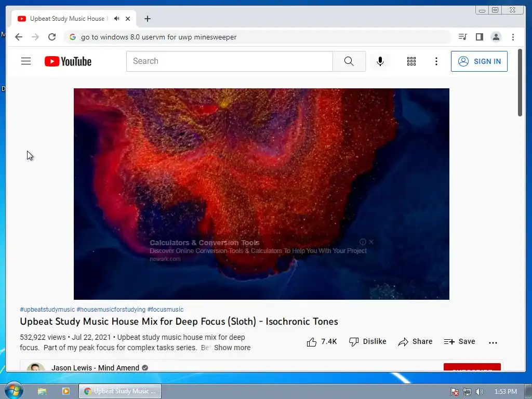This screenshot has height=399, width=532.
Task: Open the Windows Start orb
Action: pos(14,391)
